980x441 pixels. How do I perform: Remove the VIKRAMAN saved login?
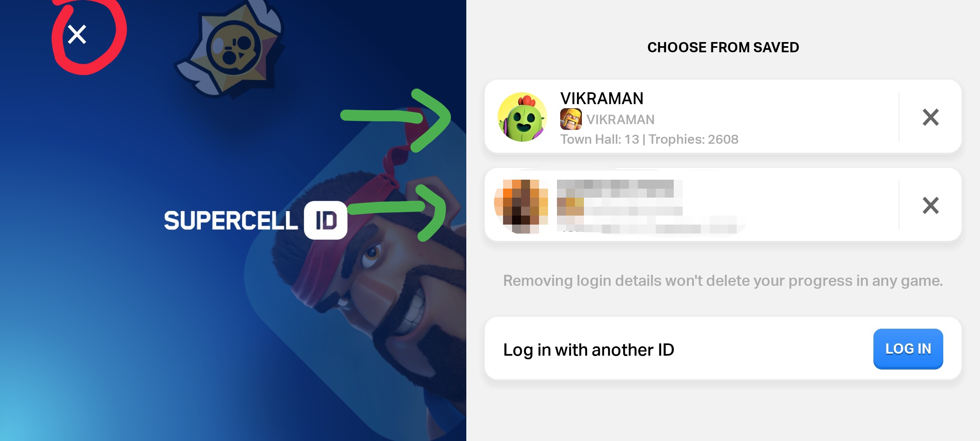931,117
